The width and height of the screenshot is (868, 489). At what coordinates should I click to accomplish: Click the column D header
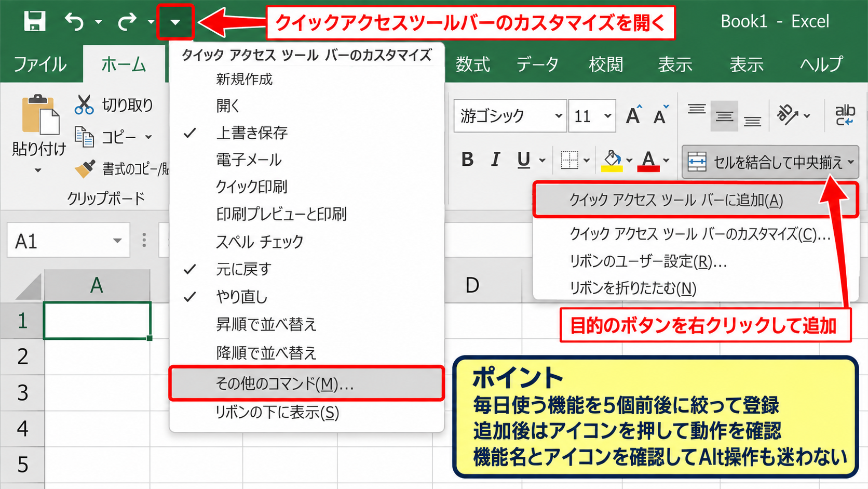coord(472,285)
